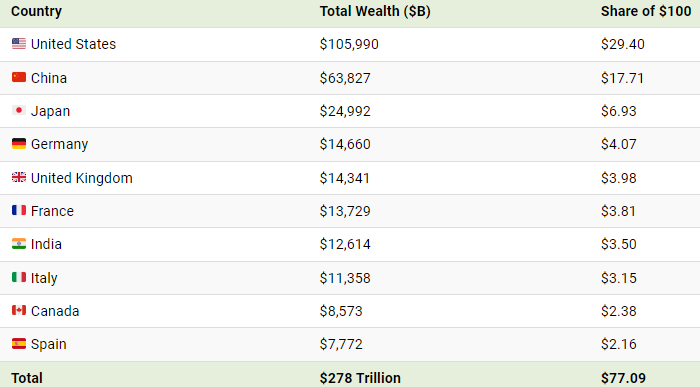Click the Canada flag icon
This screenshot has height=387, width=700.
(x=19, y=310)
